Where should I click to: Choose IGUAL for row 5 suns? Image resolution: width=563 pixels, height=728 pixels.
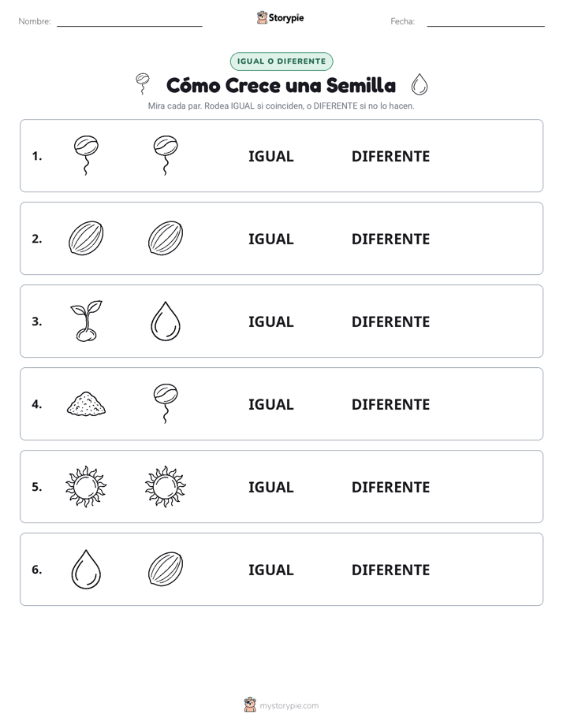[270, 487]
